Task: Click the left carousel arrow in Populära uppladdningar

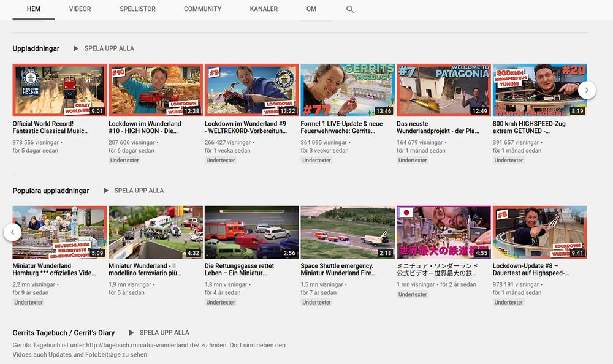Action: (x=12, y=232)
